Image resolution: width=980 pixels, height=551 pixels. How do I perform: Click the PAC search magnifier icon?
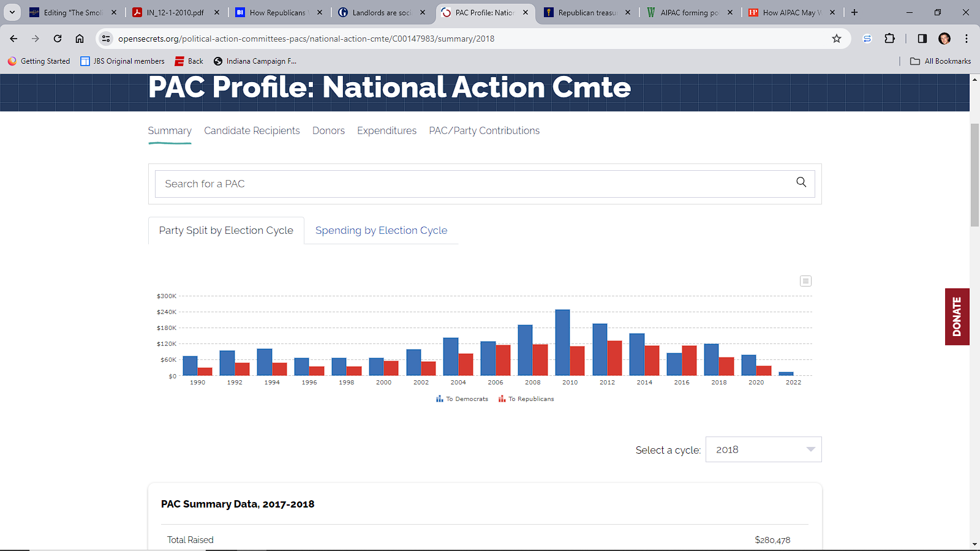tap(801, 182)
